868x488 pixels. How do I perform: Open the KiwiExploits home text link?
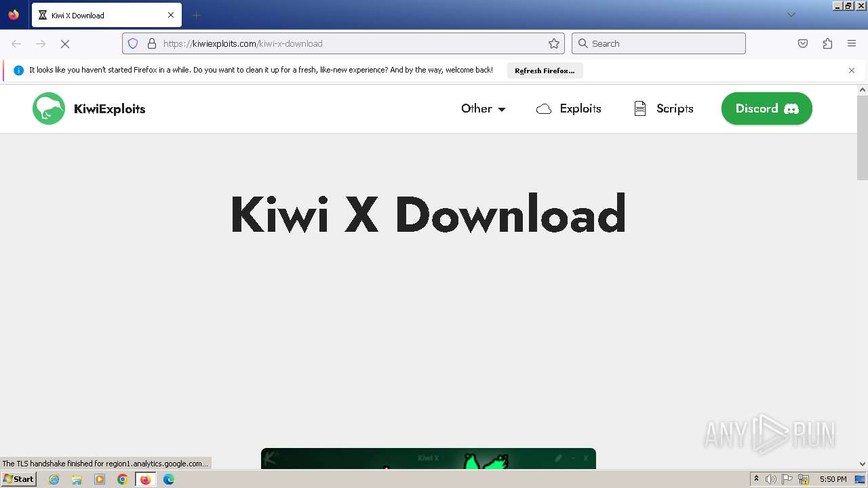coord(109,109)
